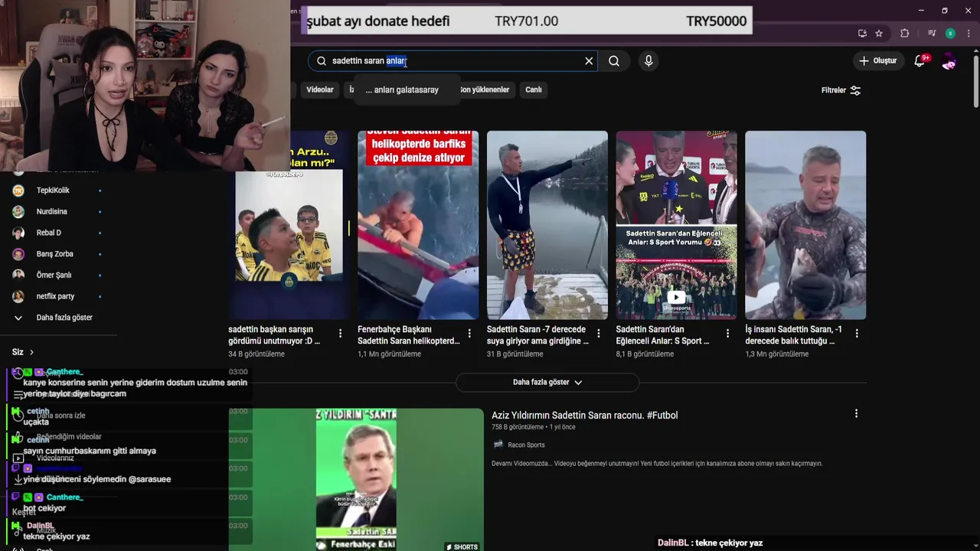
Task: Open the kids in Fenerbahçe jerseys short
Action: (289, 225)
